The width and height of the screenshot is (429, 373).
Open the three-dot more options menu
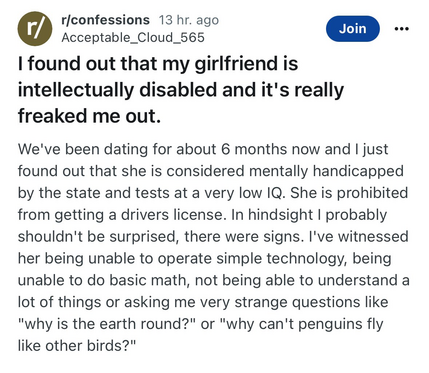click(401, 29)
